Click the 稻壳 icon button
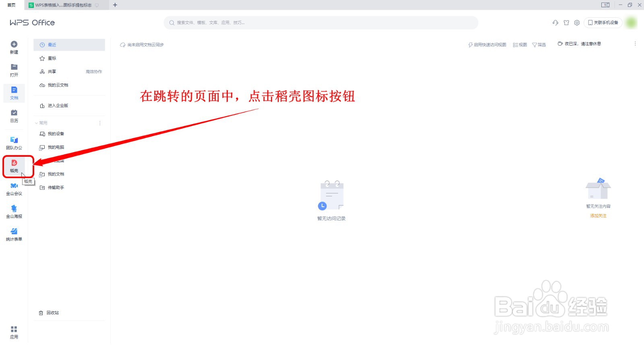Image resolution: width=644 pixels, height=349 pixels. point(14,163)
